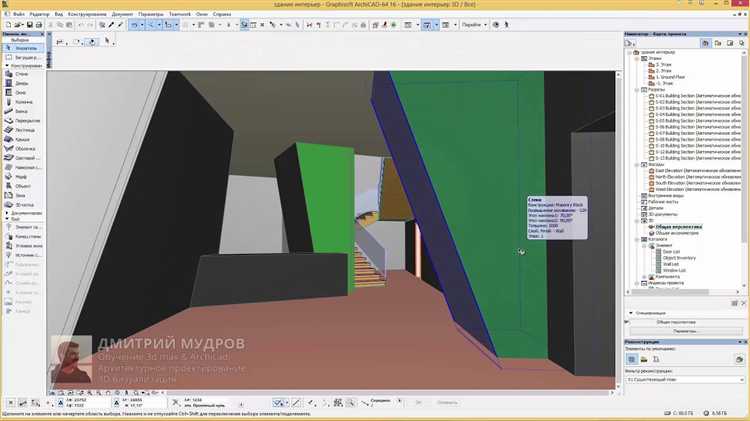Open 'Общая аксонометрия' 3D view item

[677, 233]
